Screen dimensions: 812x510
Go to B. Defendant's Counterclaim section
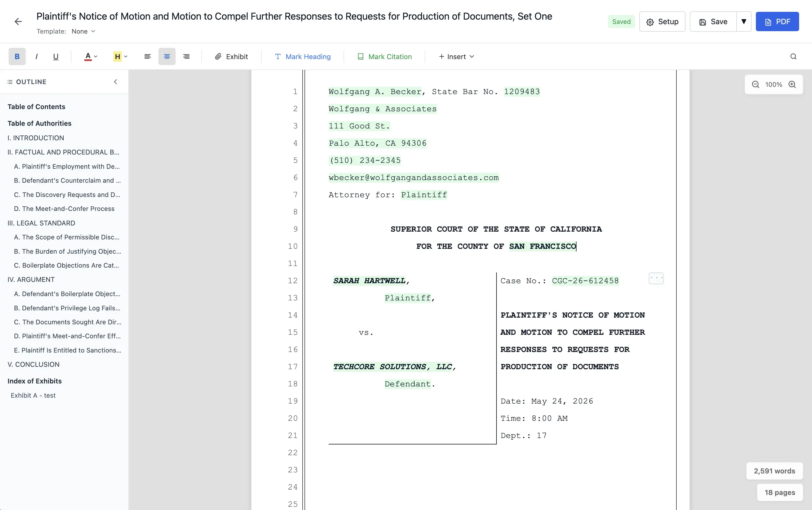[67, 180]
